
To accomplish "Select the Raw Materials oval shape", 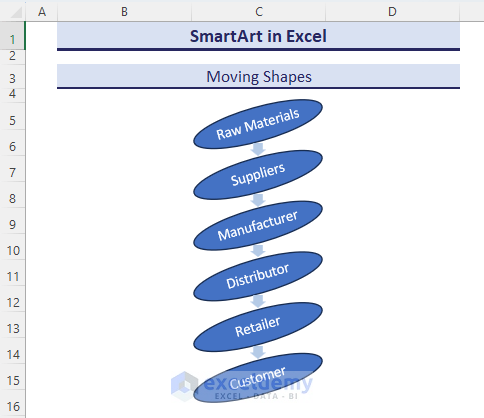I will click(x=258, y=124).
